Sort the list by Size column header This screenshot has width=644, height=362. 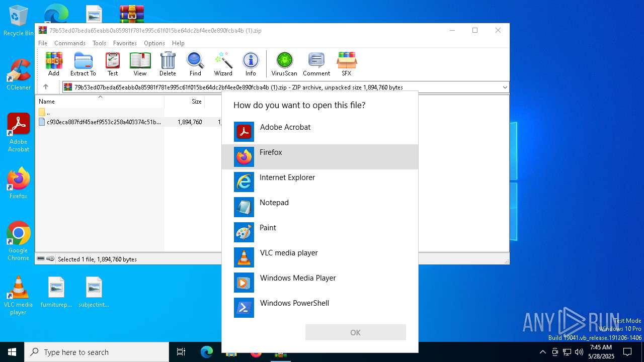click(x=185, y=102)
